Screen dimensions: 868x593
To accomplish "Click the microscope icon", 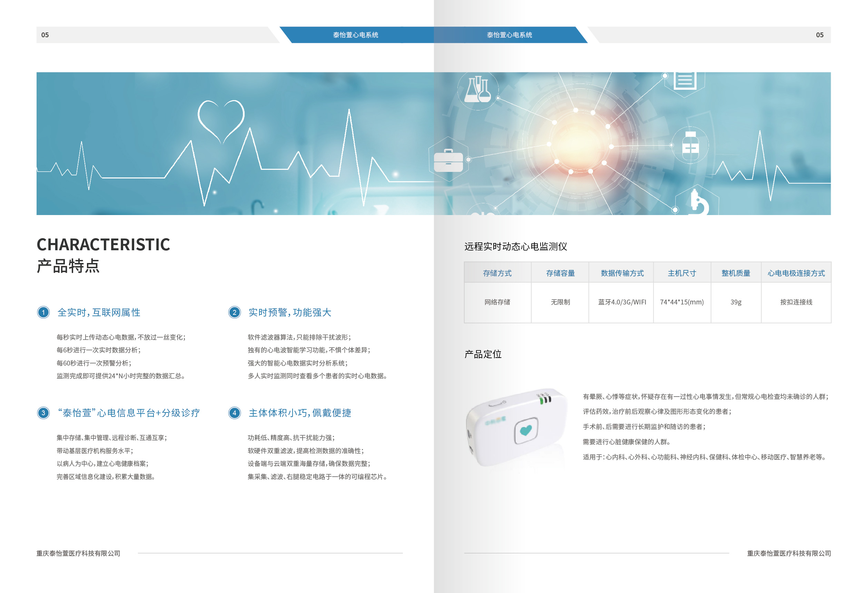I will pyautogui.click(x=698, y=202).
